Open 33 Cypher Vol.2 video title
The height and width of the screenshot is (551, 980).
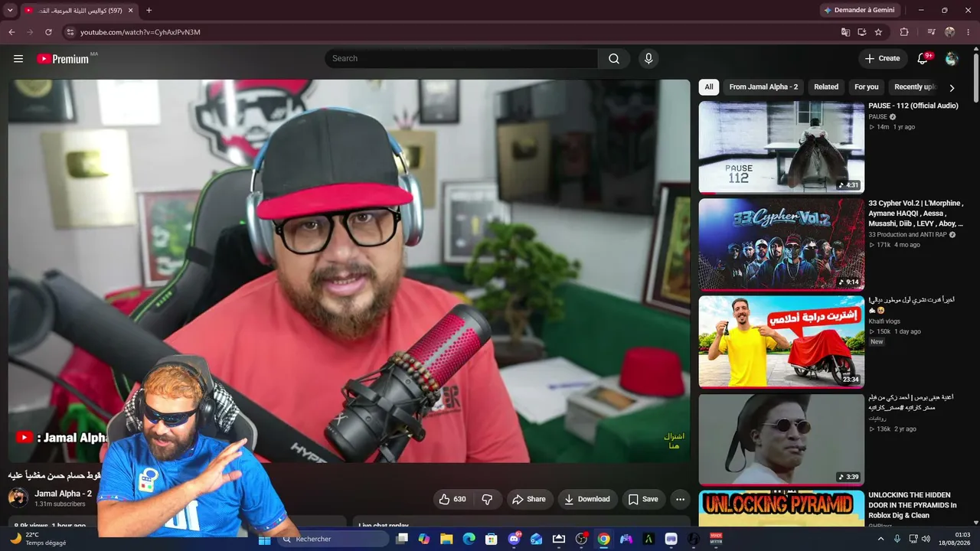pyautogui.click(x=916, y=214)
